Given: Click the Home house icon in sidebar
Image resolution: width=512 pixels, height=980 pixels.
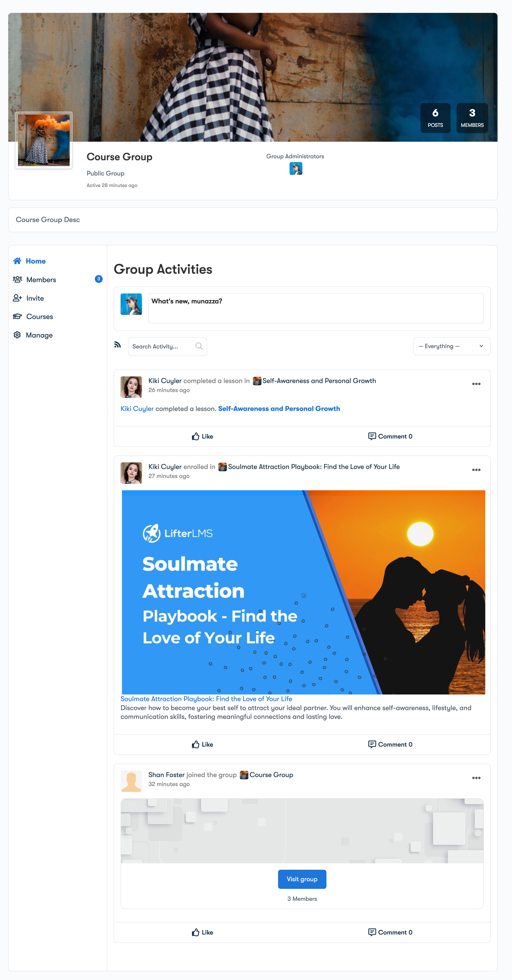Looking at the screenshot, I should click(x=17, y=261).
